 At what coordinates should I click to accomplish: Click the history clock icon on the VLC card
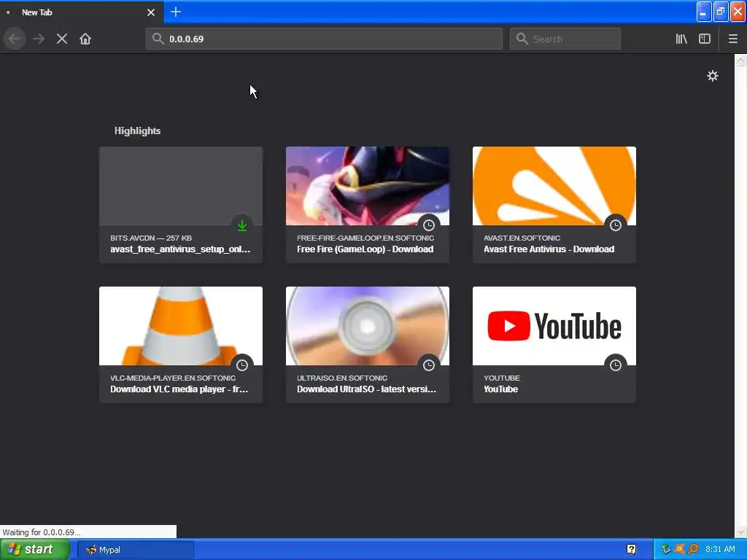coord(242,365)
